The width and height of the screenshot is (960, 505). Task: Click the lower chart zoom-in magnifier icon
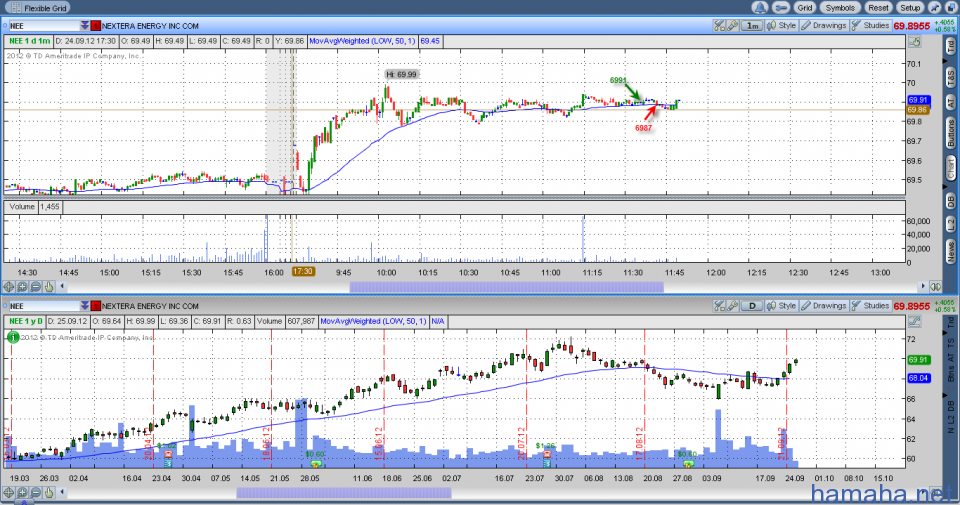(x=22, y=492)
